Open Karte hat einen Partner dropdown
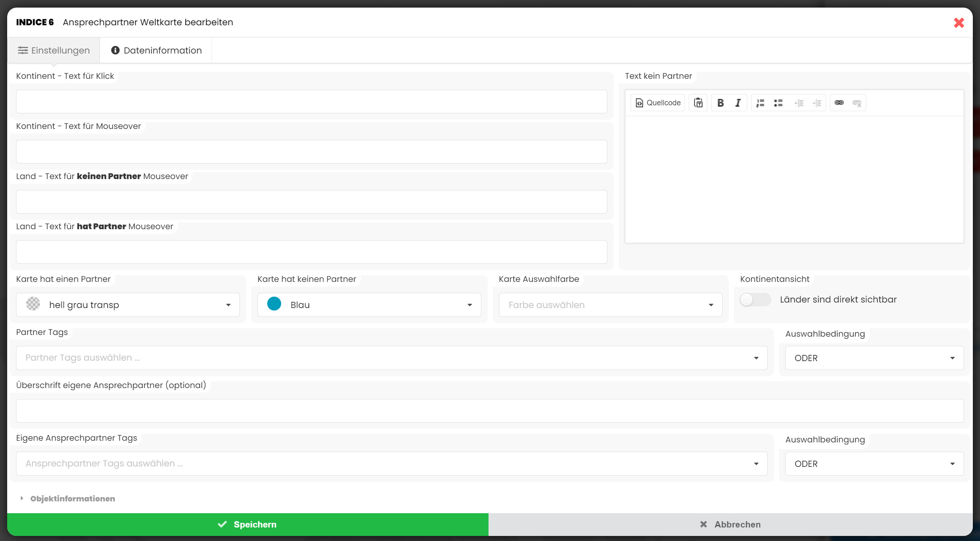The width and height of the screenshot is (980, 541). [128, 305]
